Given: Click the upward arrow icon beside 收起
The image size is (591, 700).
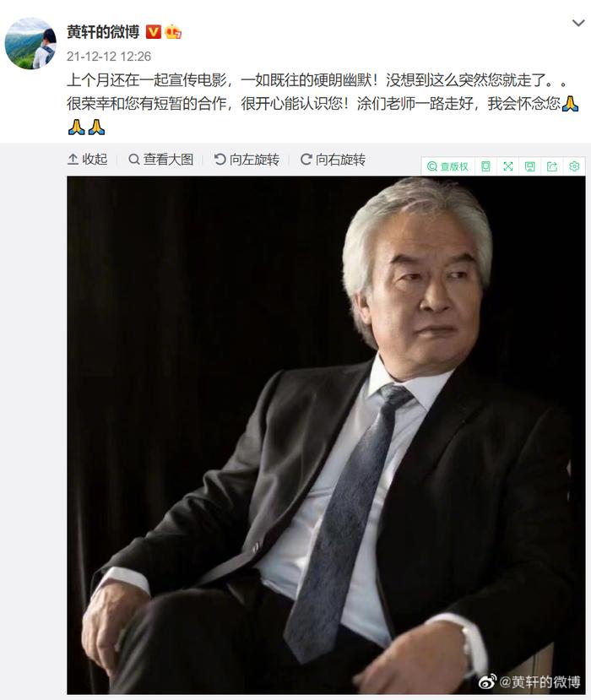Looking at the screenshot, I should pyautogui.click(x=73, y=159).
